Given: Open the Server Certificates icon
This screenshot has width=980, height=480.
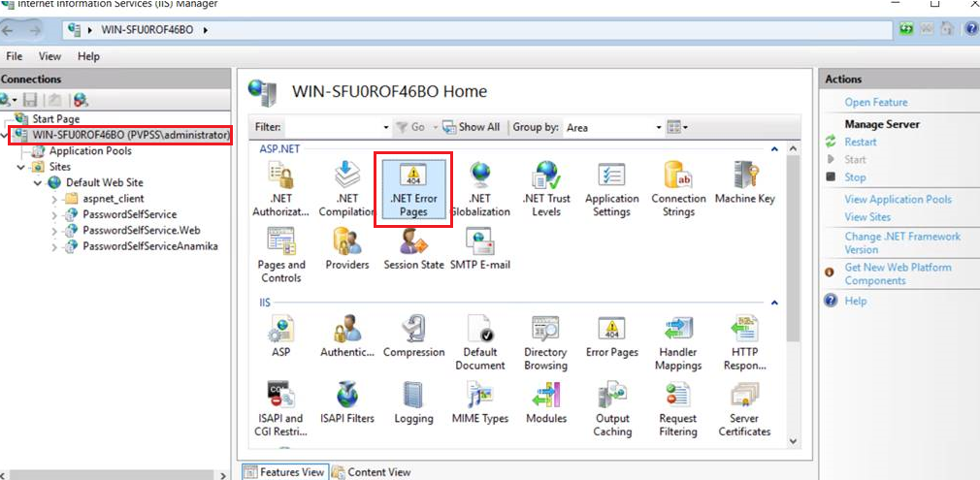Looking at the screenshot, I should (744, 406).
